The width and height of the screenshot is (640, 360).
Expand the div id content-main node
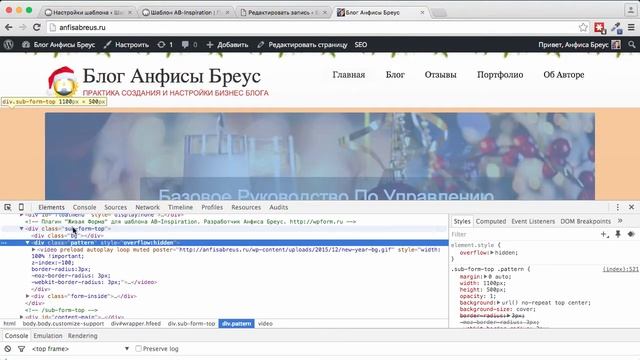[x=21, y=317]
